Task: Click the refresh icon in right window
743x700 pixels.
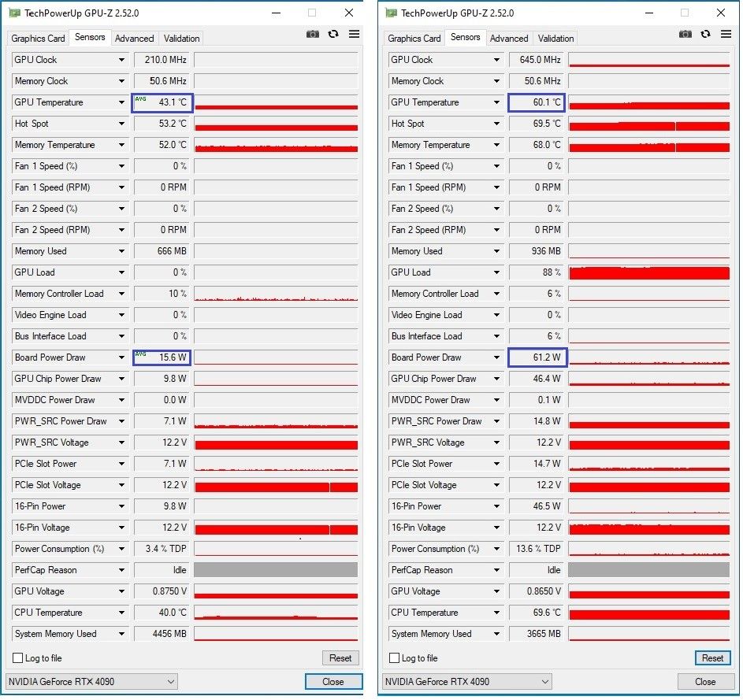Action: point(706,34)
